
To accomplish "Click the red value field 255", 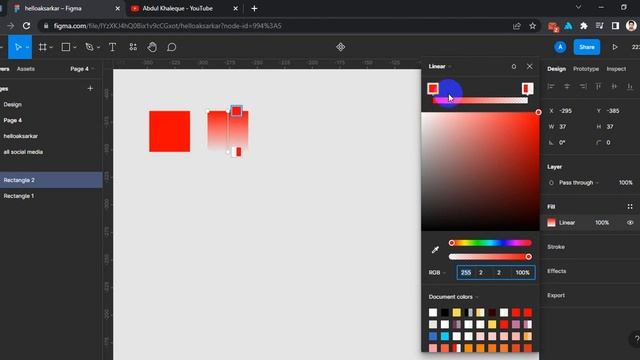I will (466, 273).
